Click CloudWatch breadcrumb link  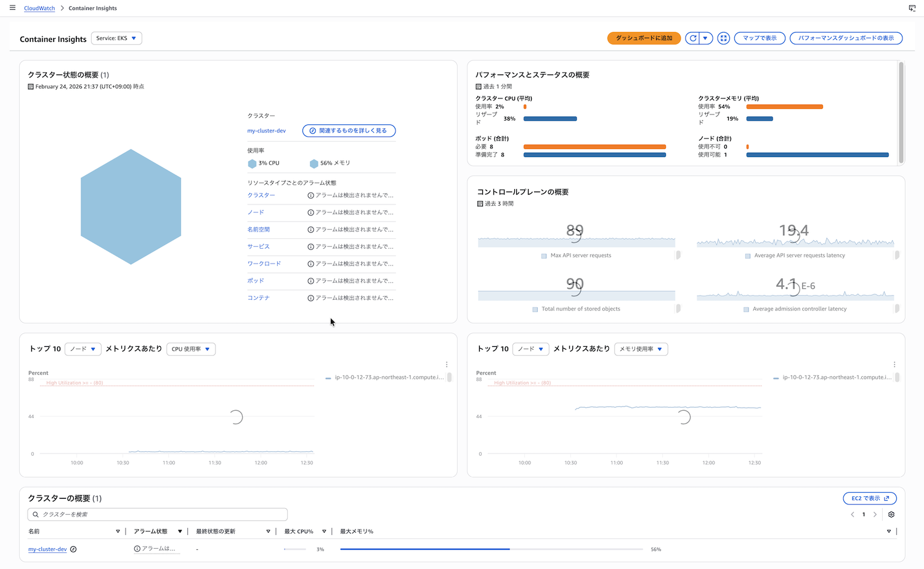(39, 8)
